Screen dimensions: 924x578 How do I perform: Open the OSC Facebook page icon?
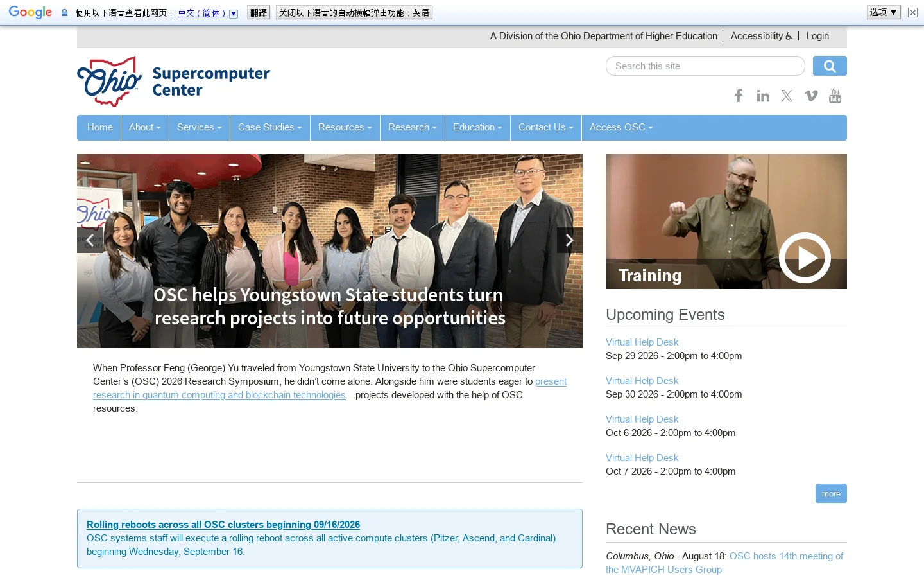(x=739, y=96)
